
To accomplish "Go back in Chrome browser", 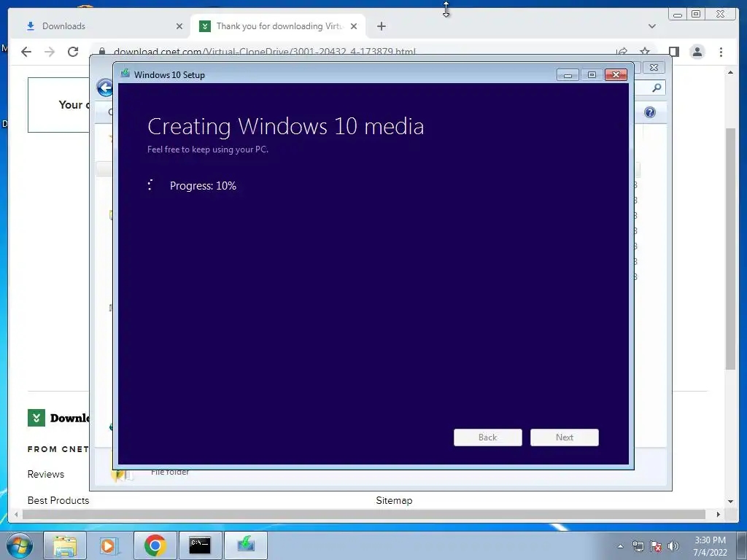I will tap(26, 52).
